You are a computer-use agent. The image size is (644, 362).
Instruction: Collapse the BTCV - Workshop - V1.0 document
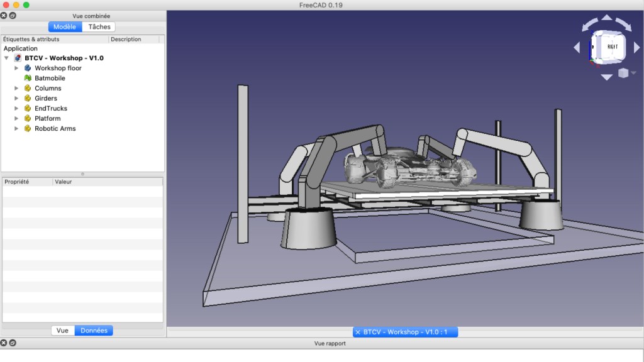tap(6, 58)
